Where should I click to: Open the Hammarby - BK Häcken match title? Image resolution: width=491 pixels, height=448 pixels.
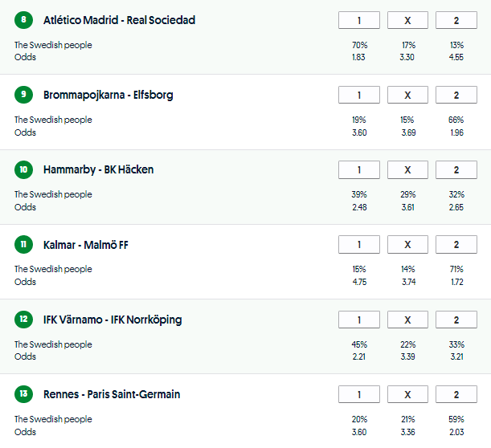click(x=99, y=169)
